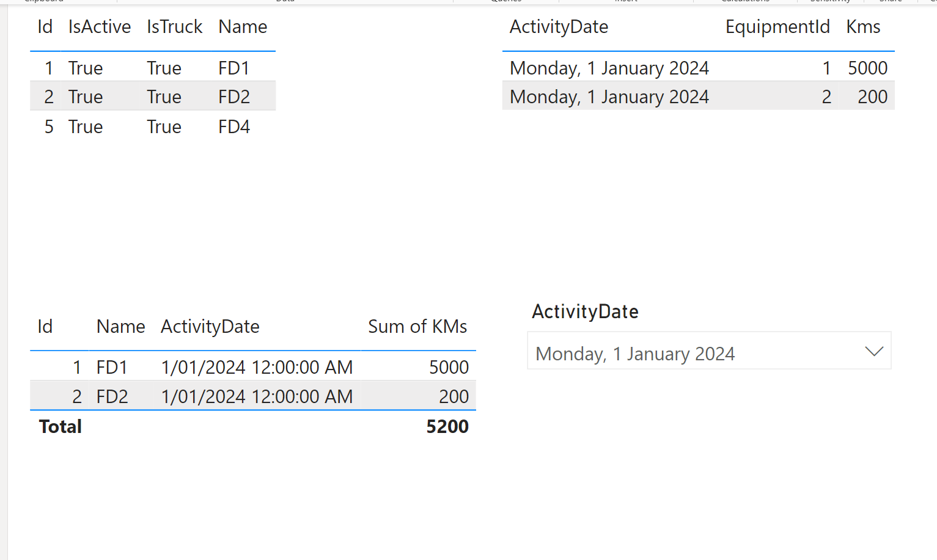Screen dimensions: 937x560
Task: Click the total value 5200
Action: click(x=447, y=427)
